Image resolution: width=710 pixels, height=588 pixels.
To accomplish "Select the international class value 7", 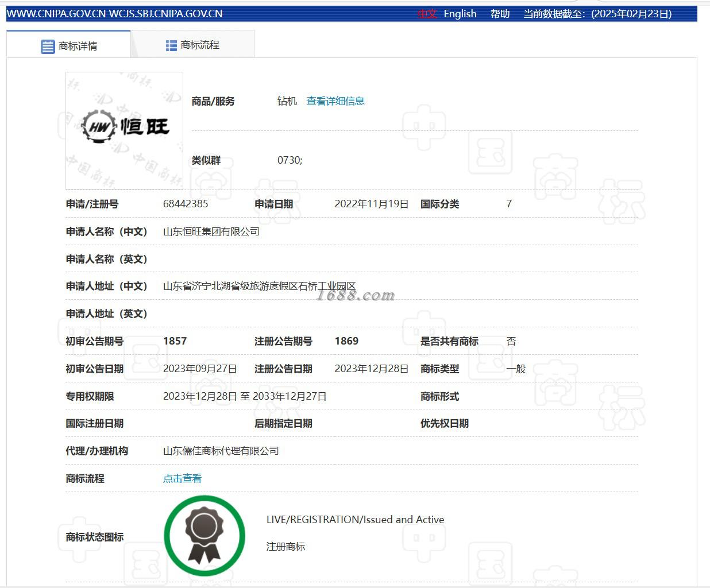I will pyautogui.click(x=509, y=204).
